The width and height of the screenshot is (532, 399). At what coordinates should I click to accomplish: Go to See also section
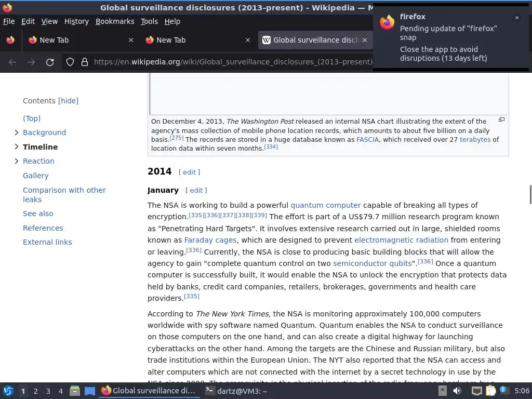[38, 214]
